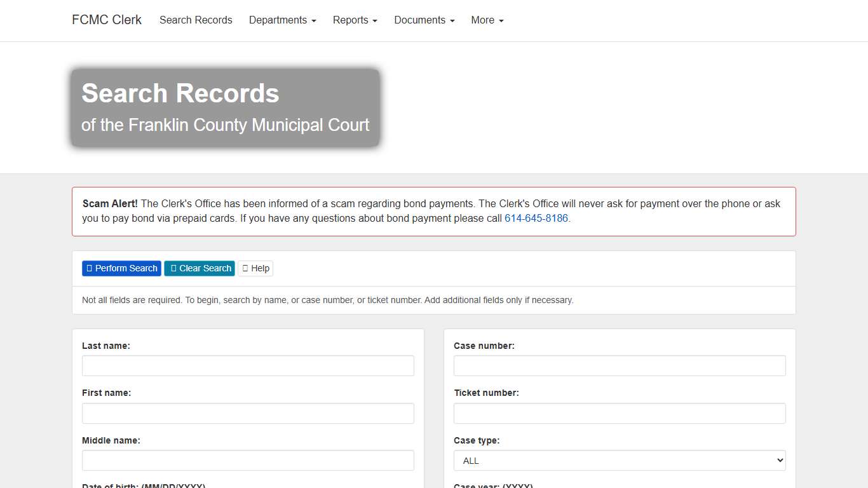Click the Clear Search button
The image size is (868, 488).
click(199, 268)
